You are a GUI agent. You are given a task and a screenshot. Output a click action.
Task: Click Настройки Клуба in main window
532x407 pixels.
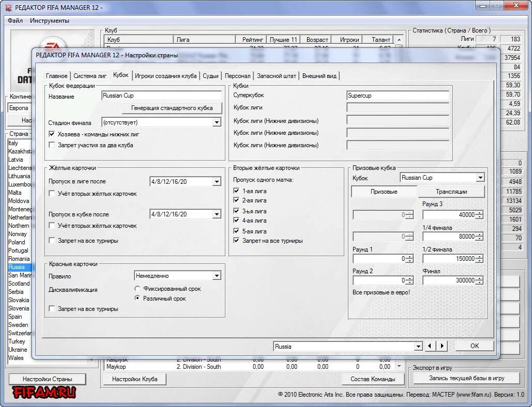click(135, 379)
